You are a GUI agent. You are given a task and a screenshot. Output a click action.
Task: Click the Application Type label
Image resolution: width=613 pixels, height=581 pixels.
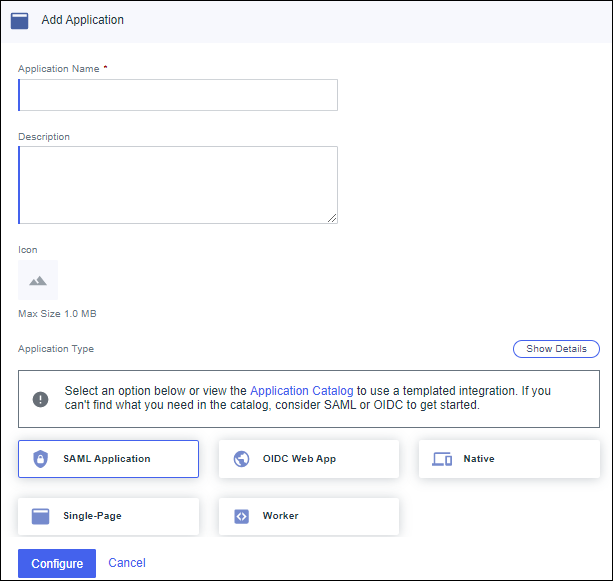[56, 349]
